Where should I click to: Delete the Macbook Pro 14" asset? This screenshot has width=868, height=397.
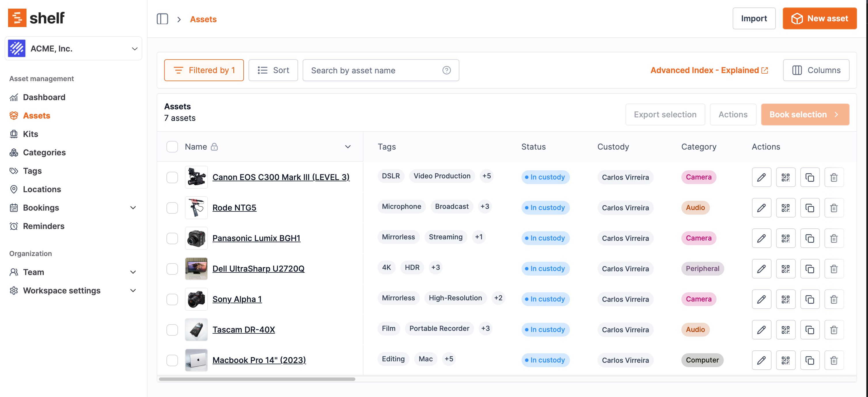834,360
